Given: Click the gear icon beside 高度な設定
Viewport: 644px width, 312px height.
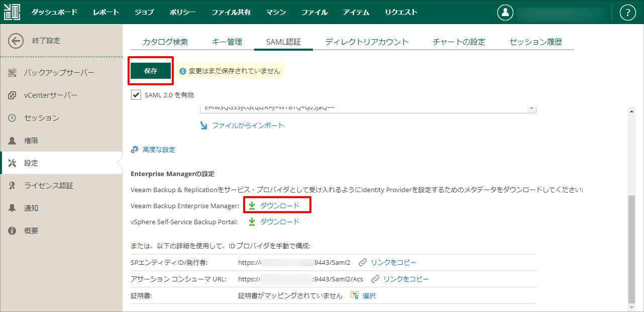Looking at the screenshot, I should (x=134, y=149).
